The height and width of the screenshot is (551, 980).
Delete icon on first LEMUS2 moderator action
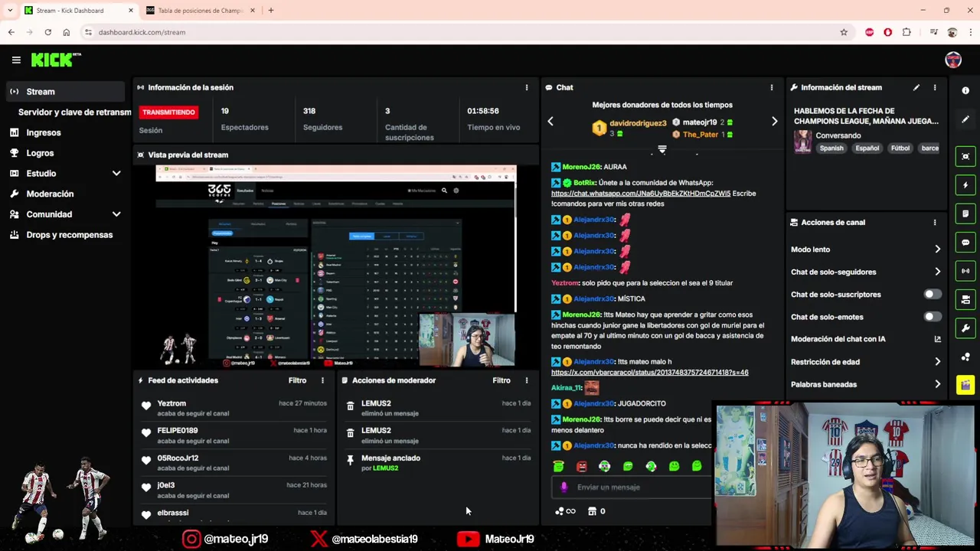coord(351,407)
